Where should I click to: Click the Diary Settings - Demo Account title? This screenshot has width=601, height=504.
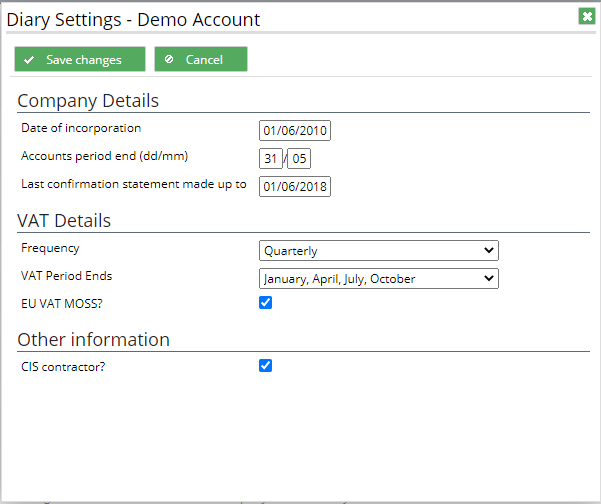click(133, 20)
